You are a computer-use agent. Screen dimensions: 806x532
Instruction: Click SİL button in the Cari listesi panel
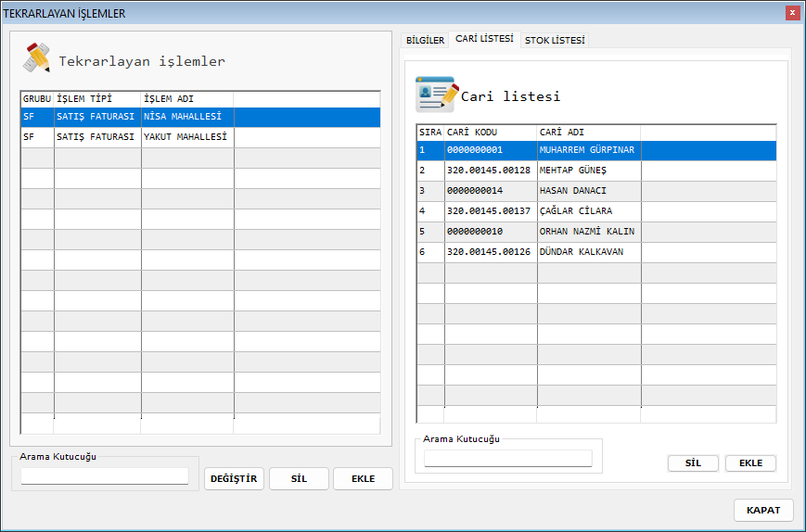click(693, 463)
